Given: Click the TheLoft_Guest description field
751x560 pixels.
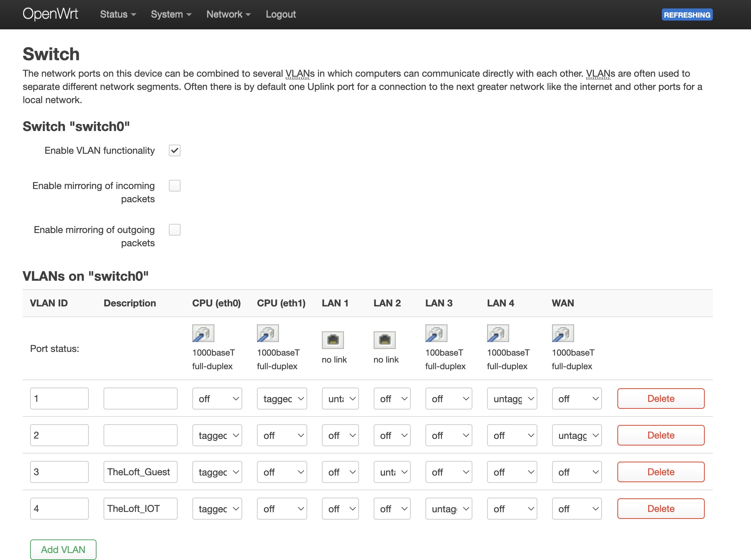Looking at the screenshot, I should 141,472.
